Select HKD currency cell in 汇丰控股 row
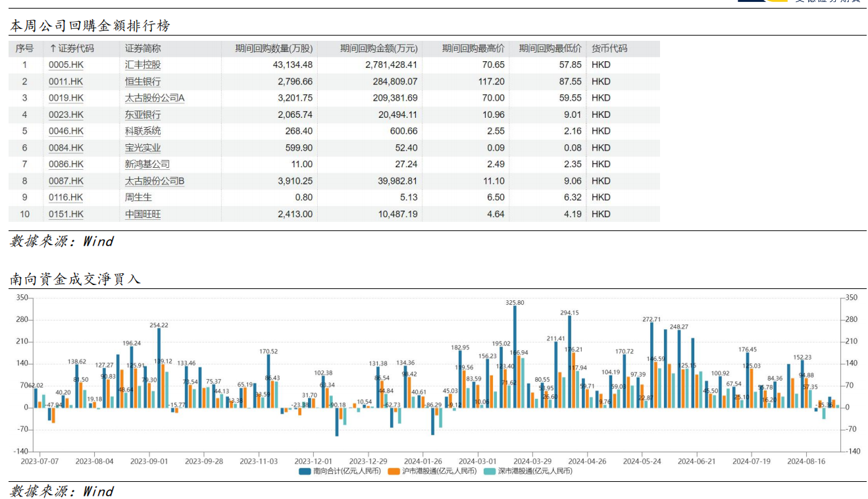 (601, 65)
